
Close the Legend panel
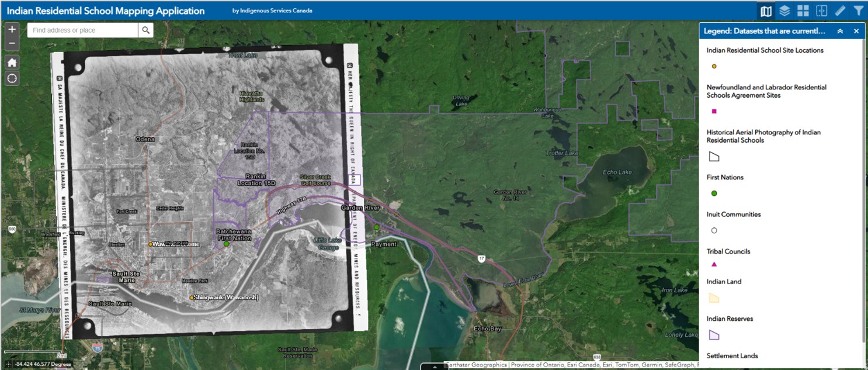click(x=855, y=31)
